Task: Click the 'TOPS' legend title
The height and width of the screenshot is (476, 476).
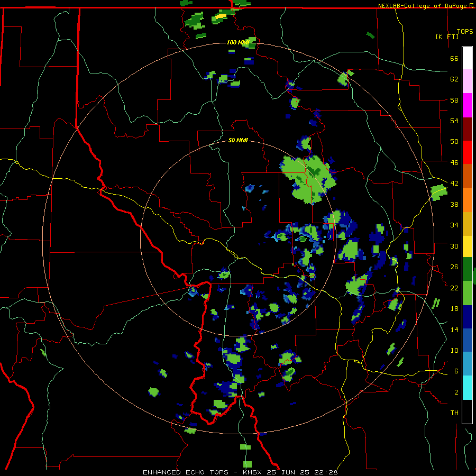Action: pos(465,31)
